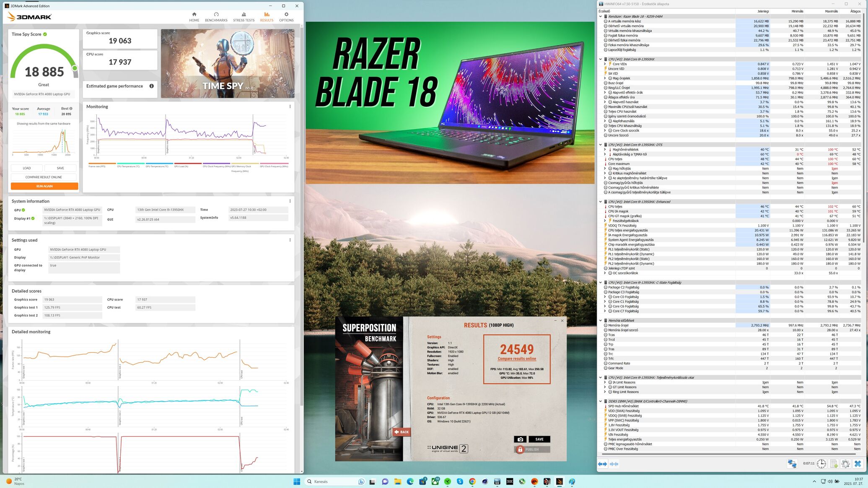The height and width of the screenshot is (488, 868).
Task: Click the SAVE button in Superposition results
Action: [x=539, y=439]
